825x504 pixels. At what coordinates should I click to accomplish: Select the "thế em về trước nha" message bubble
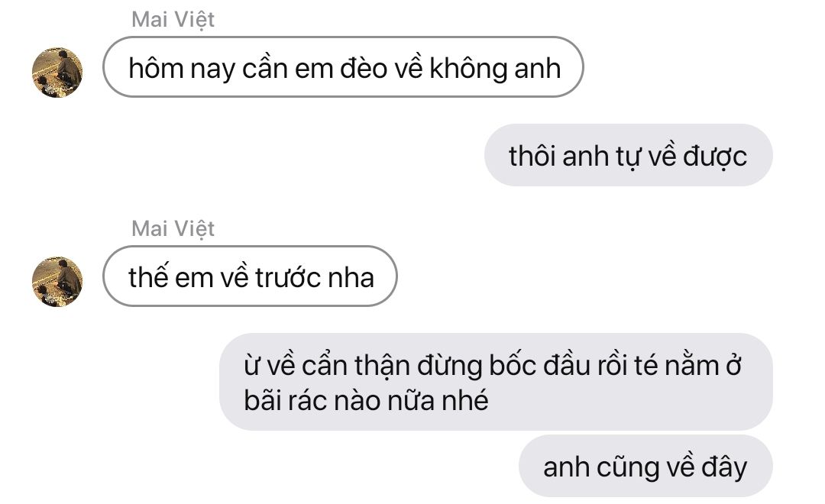(x=250, y=276)
